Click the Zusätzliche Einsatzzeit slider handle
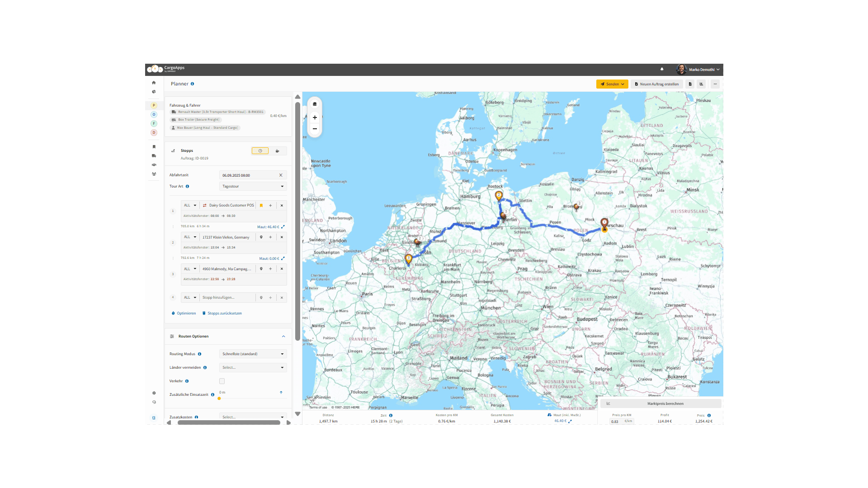The height and width of the screenshot is (488, 868). tap(219, 399)
